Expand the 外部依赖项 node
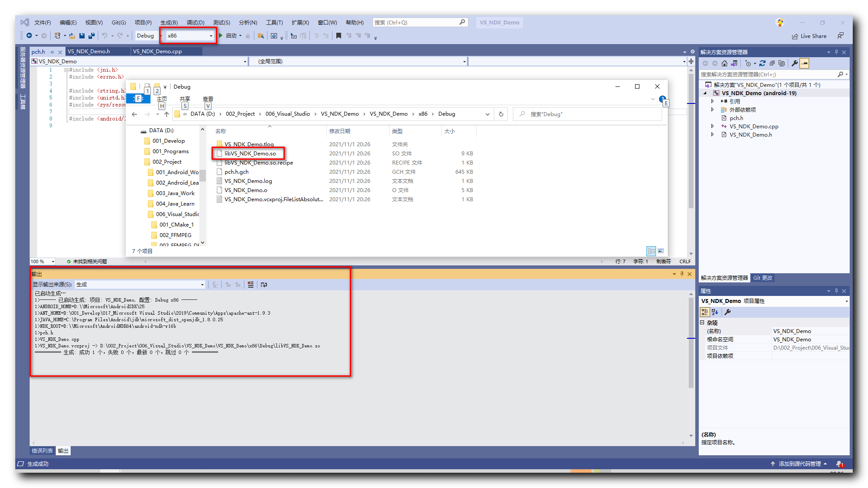Screen dimensions: 868x488 coord(713,110)
